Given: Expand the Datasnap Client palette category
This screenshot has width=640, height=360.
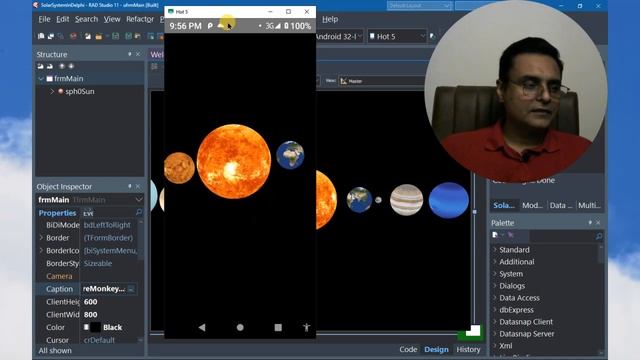Looking at the screenshot, I should coord(495,322).
